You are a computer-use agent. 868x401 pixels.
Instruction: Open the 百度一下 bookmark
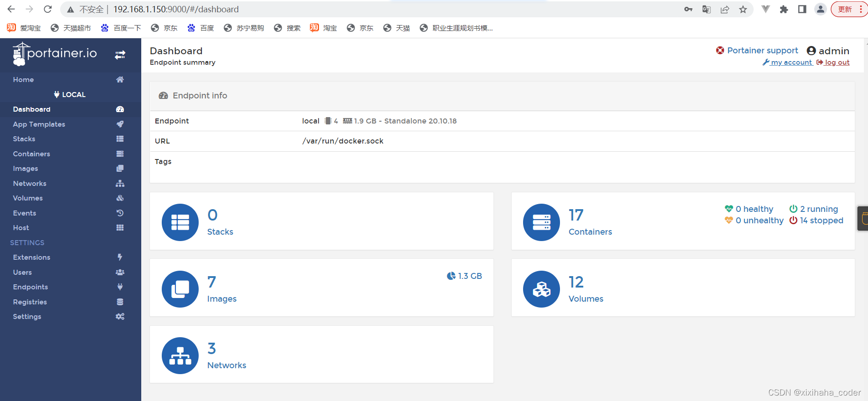tap(121, 28)
